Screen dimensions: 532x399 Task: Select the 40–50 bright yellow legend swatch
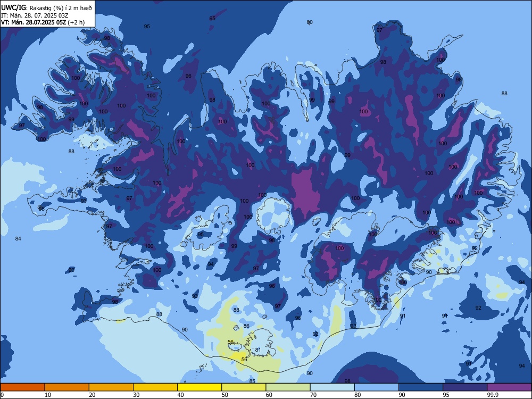click(x=199, y=387)
